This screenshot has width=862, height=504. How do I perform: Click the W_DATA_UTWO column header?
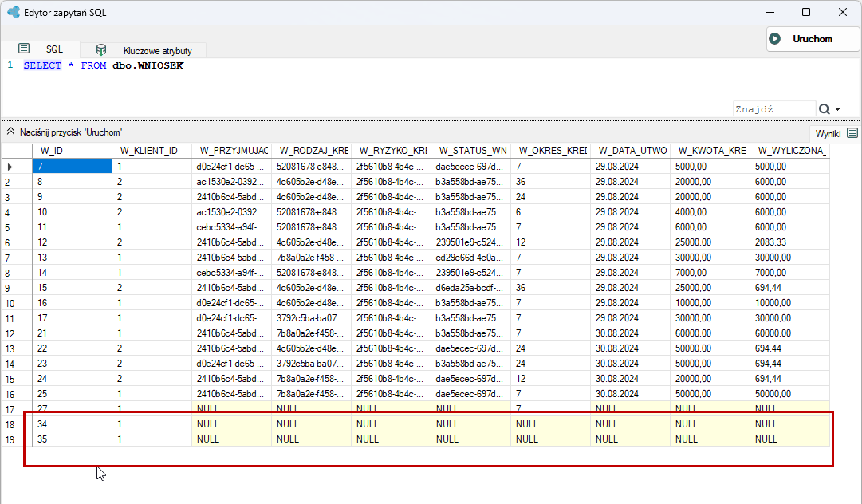pos(630,151)
